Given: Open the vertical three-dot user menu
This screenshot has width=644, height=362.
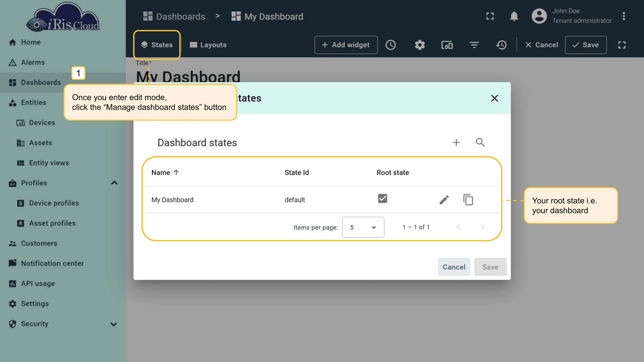Looking at the screenshot, I should coord(624,16).
